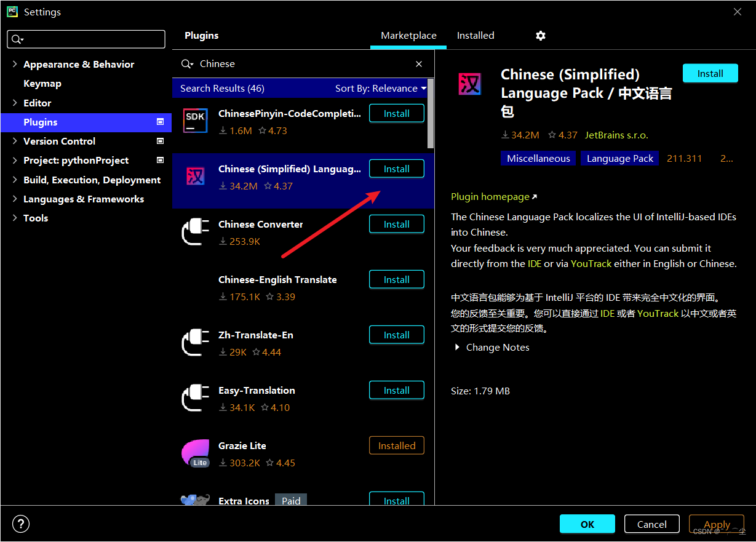Clear the plugin search with X icon

click(419, 64)
